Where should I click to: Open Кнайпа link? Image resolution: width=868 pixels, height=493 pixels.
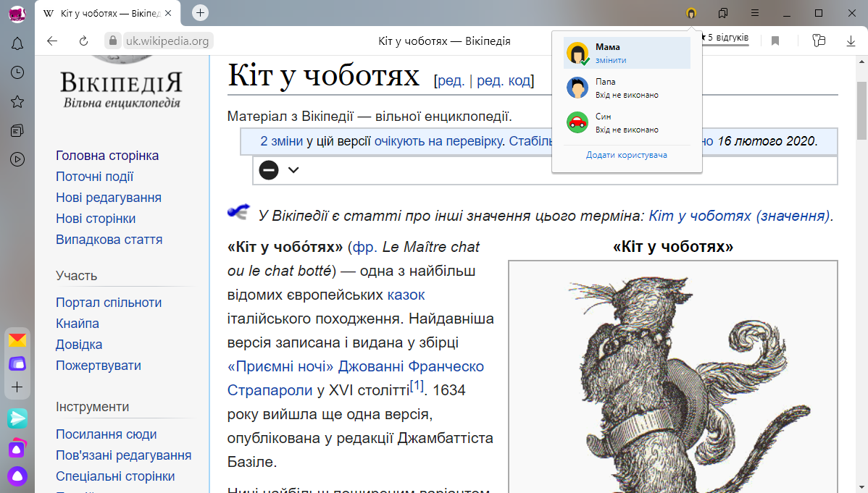click(x=78, y=324)
